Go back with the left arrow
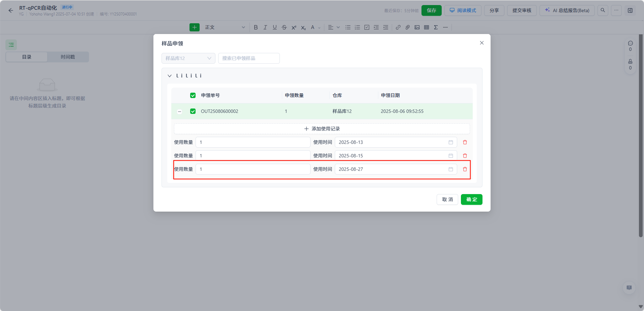Screen dimensions: 644x311 click(x=11, y=10)
